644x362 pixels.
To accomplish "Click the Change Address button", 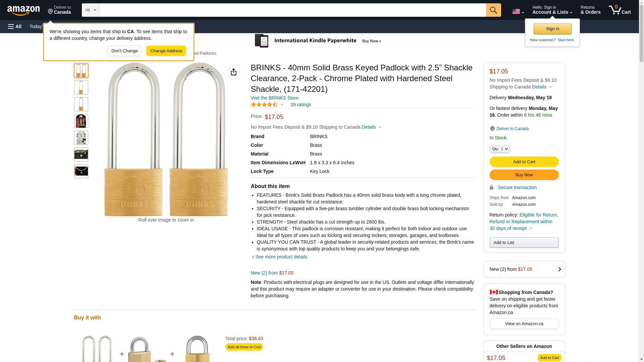I will pyautogui.click(x=166, y=51).
